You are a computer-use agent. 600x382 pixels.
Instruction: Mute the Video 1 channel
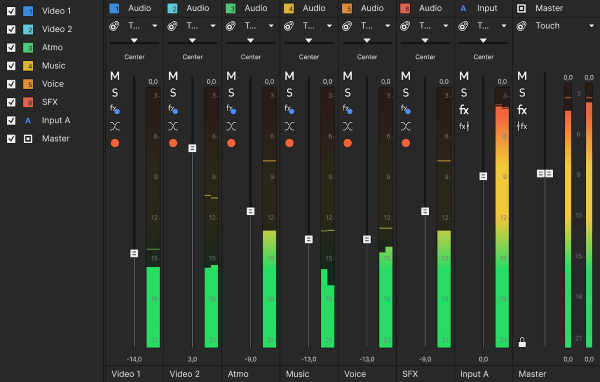click(115, 76)
